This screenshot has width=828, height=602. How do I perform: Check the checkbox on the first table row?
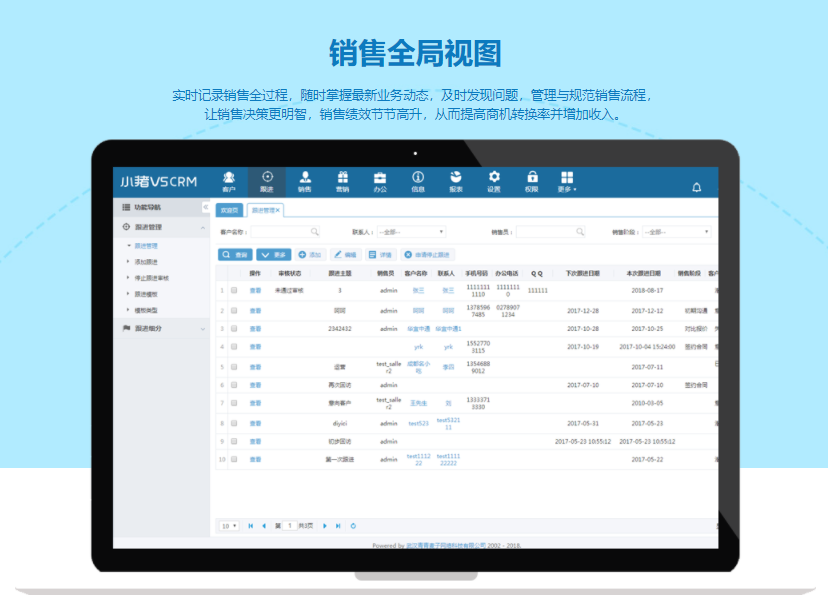[233, 290]
